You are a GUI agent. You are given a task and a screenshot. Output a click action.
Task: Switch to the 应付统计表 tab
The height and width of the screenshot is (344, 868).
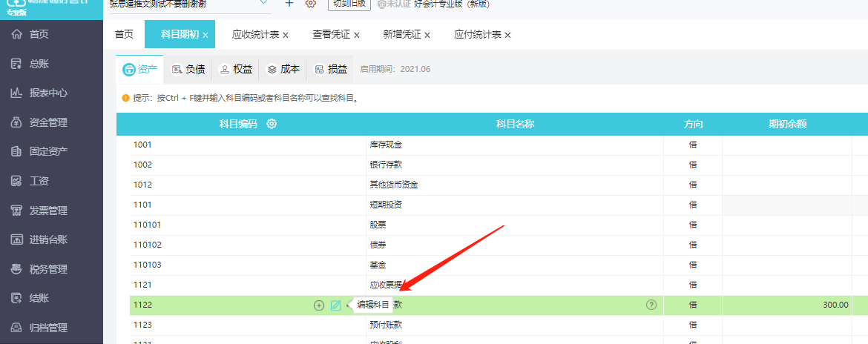(478, 35)
